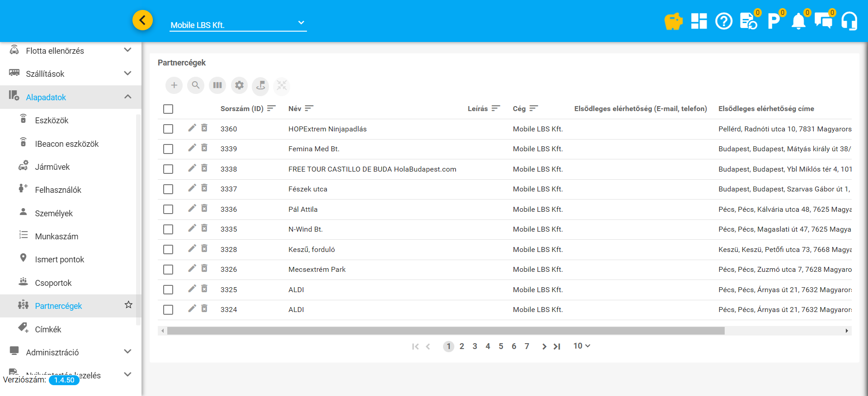Open the table settings gear icon
The width and height of the screenshot is (868, 396).
(239, 85)
